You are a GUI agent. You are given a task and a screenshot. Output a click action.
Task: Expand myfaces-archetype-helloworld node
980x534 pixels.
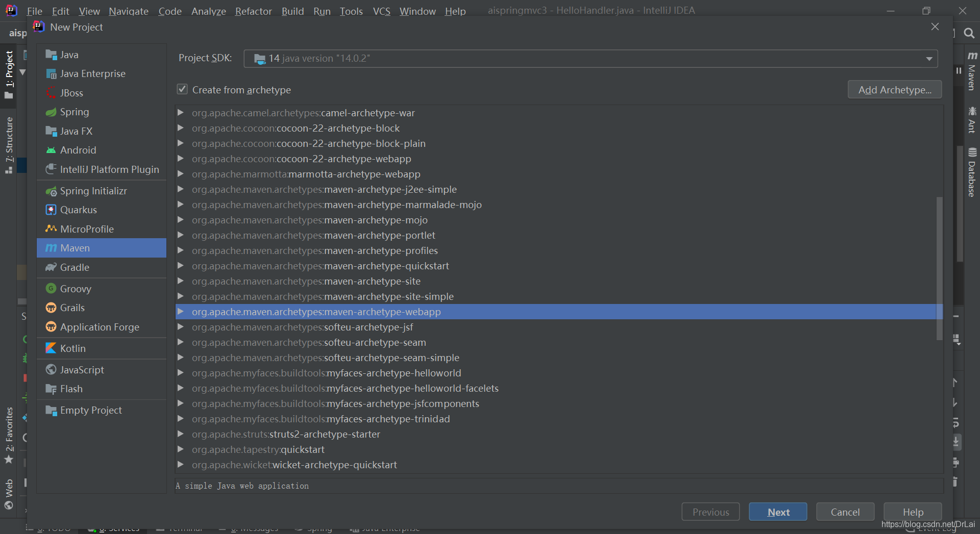coord(180,373)
